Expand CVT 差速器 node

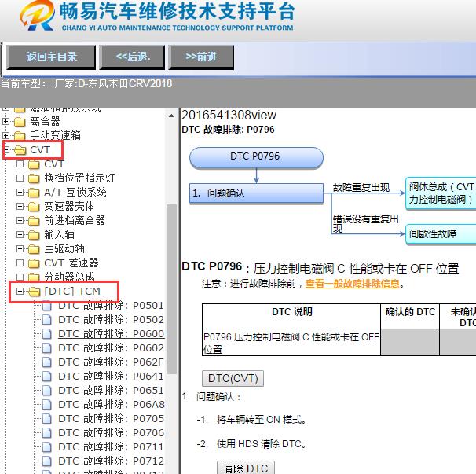coord(20,263)
